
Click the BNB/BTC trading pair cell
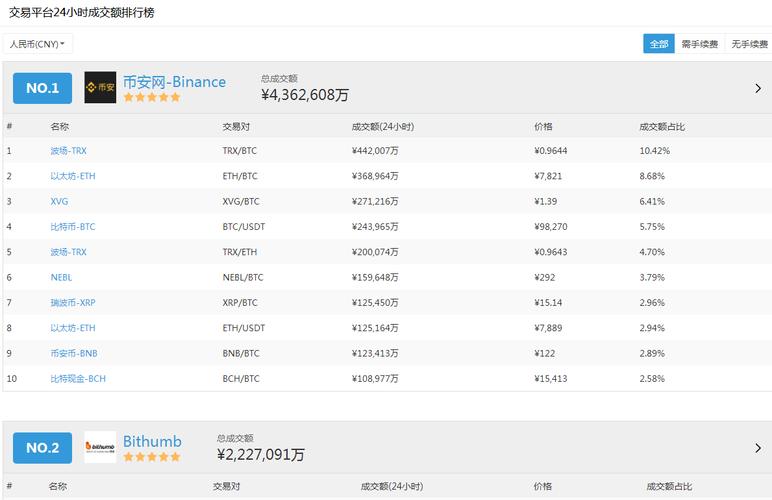click(x=241, y=353)
